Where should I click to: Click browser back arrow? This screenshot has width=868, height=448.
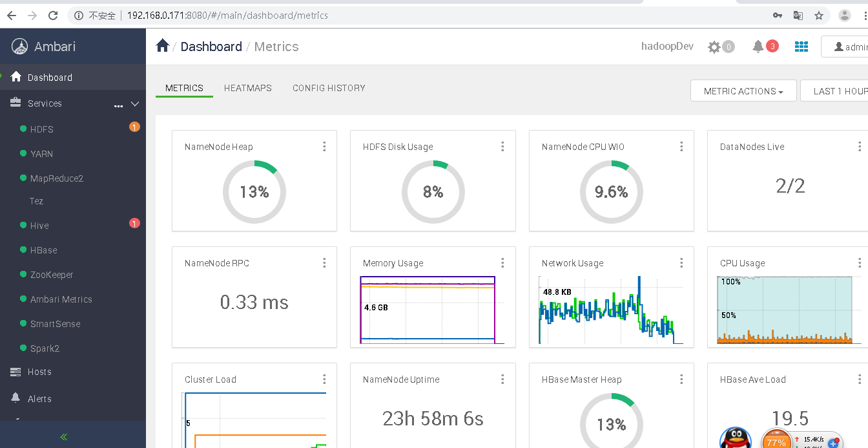(11, 15)
